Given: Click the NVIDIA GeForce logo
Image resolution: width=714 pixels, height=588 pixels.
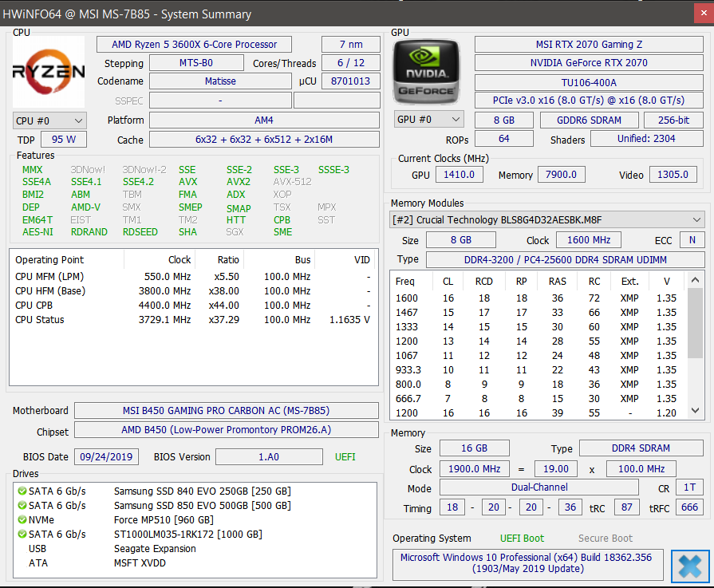Looking at the screenshot, I should pos(426,72).
